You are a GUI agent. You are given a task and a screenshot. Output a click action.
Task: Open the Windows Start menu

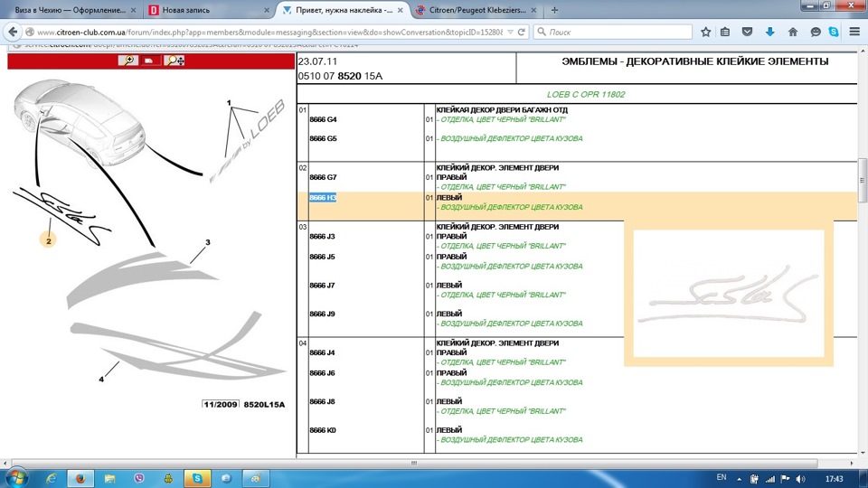pos(16,477)
